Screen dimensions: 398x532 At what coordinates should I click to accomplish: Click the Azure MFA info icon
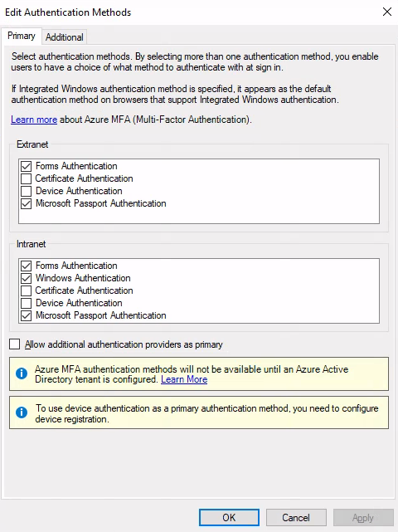22,373
